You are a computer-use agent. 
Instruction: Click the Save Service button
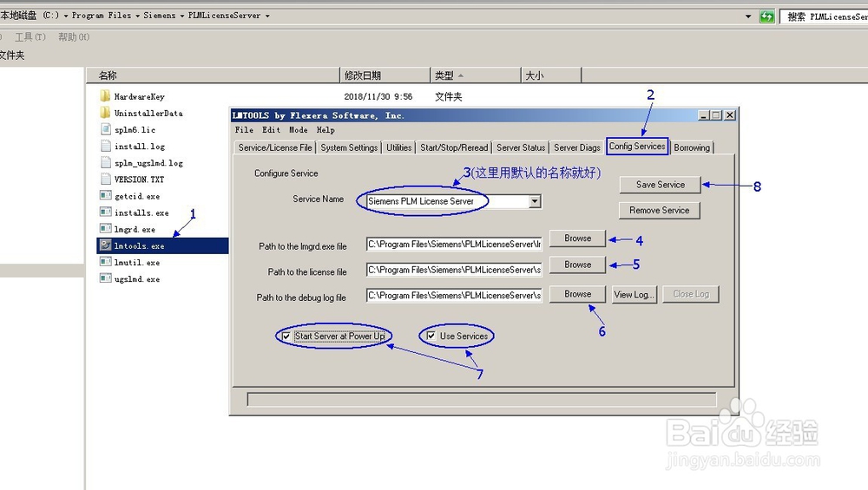pyautogui.click(x=661, y=185)
